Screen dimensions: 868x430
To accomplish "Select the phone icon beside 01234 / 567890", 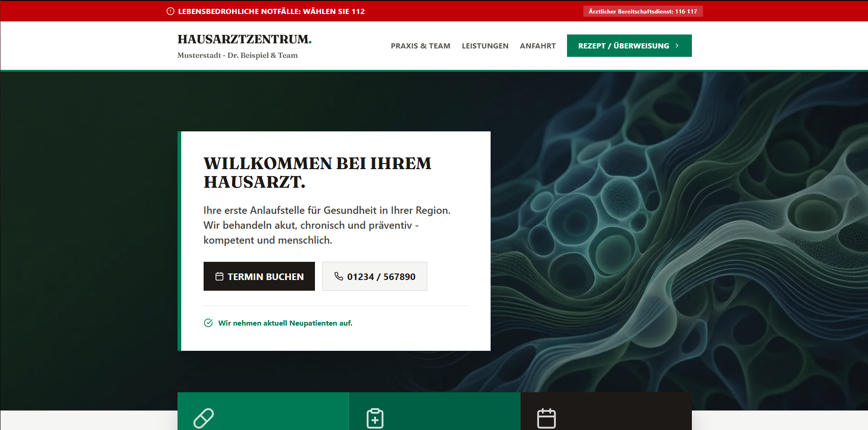I will (339, 276).
